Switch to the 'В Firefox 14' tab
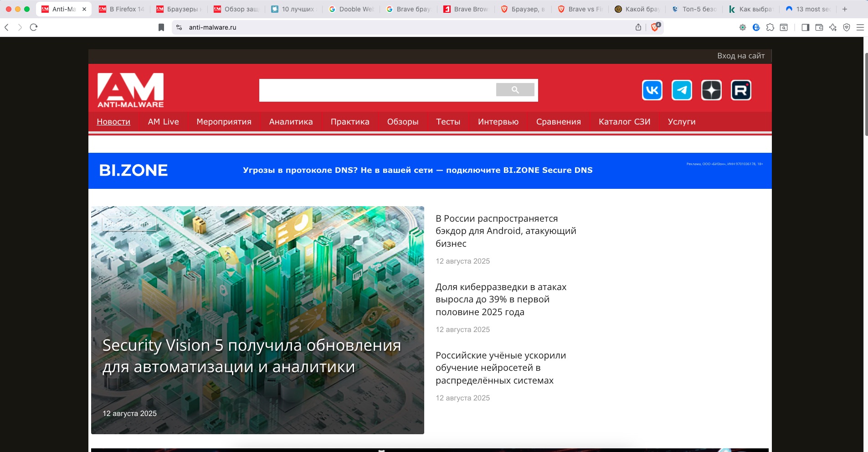 pyautogui.click(x=122, y=9)
